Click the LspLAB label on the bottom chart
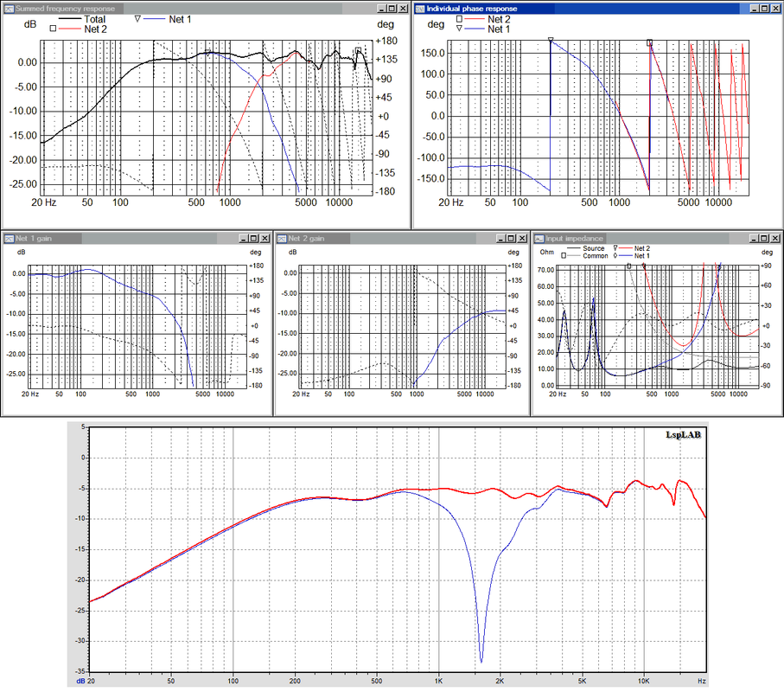 coord(683,435)
